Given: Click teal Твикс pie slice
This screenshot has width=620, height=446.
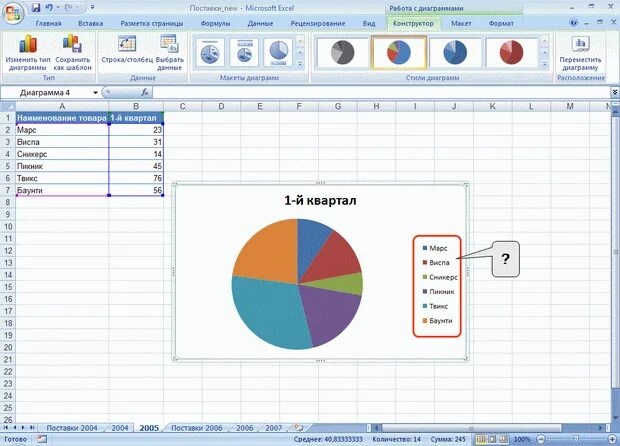Looking at the screenshot, I should (x=269, y=312).
